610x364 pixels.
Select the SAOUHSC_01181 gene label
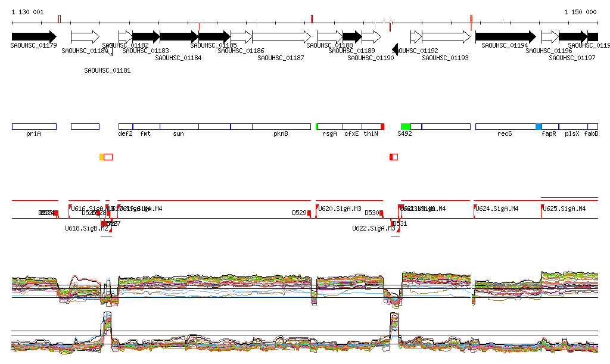click(x=107, y=70)
